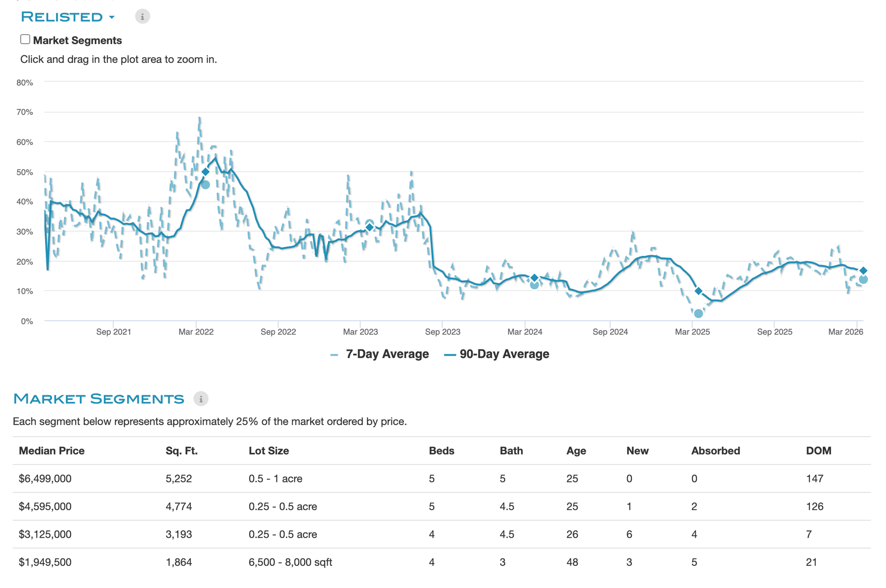886x588 pixels.
Task: Click the Mar 2026 diamond end marker
Action: (x=863, y=271)
